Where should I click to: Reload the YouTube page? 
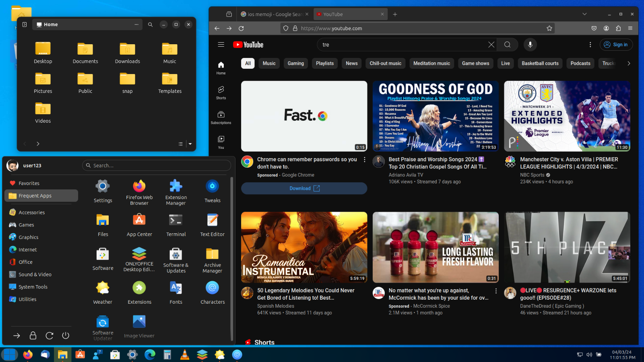[241, 28]
